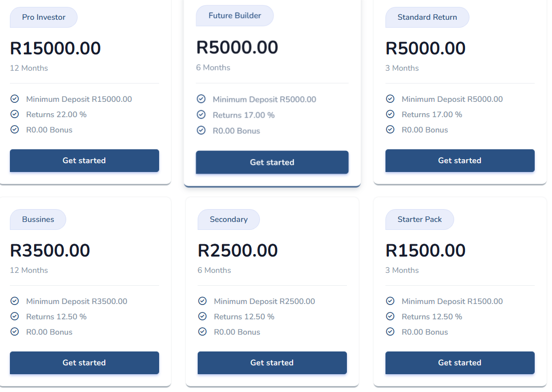Start the Secondary plan with Get started
This screenshot has width=552, height=392.
tap(272, 363)
